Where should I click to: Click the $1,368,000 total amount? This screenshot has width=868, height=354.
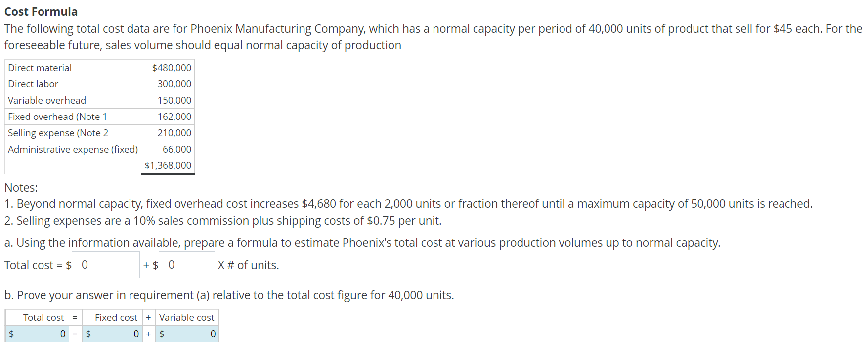168,165
